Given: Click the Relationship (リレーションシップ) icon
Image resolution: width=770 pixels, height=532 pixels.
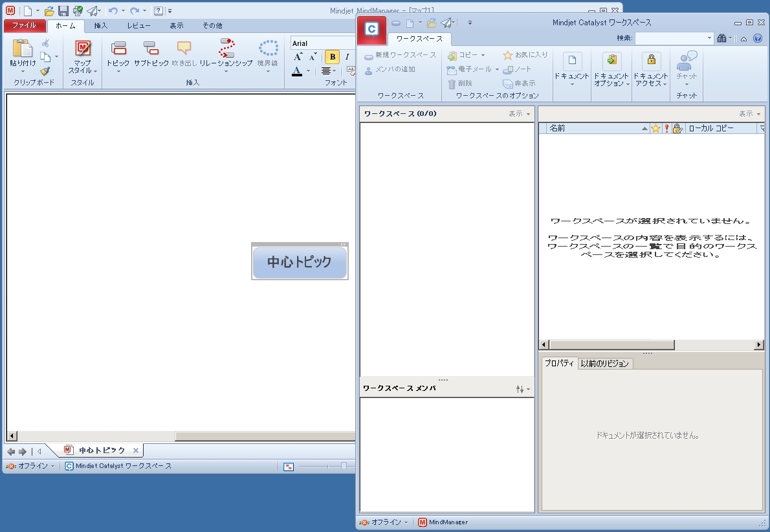Looking at the screenshot, I should [x=226, y=48].
